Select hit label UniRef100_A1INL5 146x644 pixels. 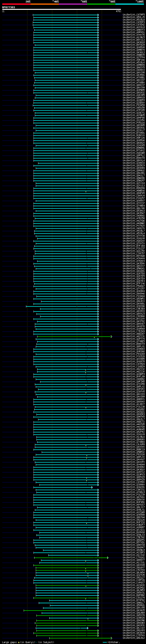click(x=134, y=37)
